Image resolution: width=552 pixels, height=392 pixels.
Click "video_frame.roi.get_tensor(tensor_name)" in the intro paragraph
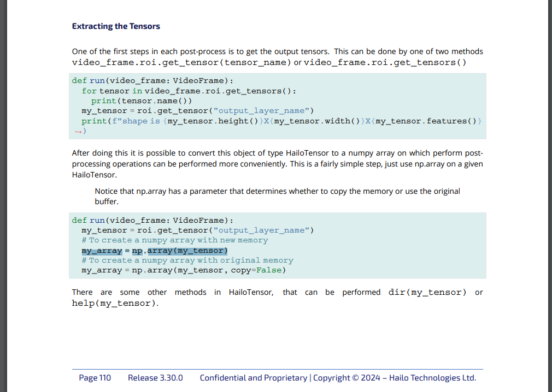(x=181, y=62)
